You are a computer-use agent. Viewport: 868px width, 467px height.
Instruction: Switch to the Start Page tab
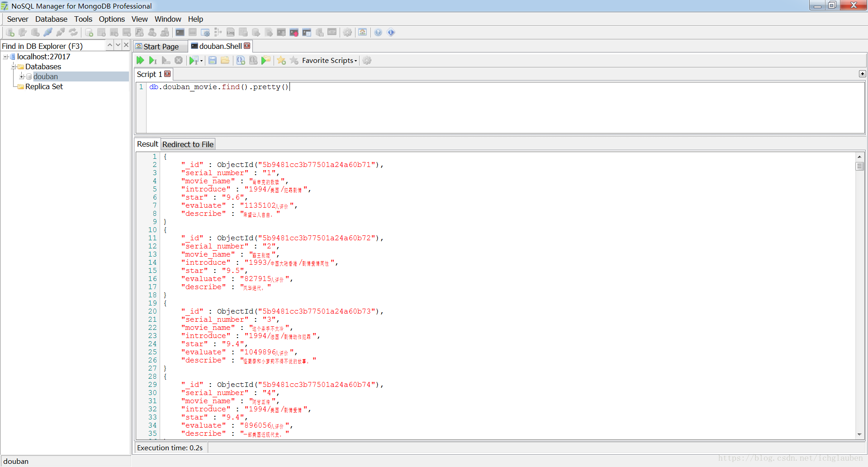161,46
